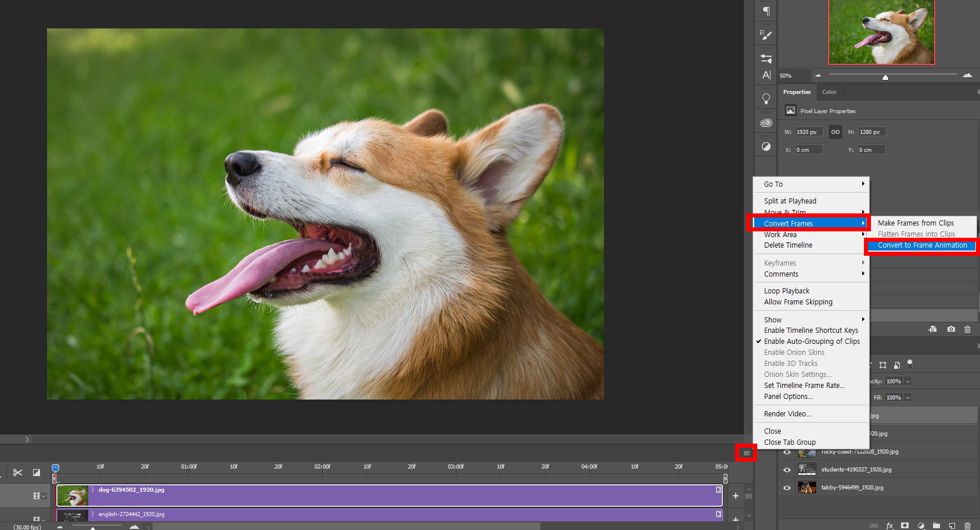Expand the dog-6394502 clip chevron
This screenshot has height=530, width=980.
[92, 490]
